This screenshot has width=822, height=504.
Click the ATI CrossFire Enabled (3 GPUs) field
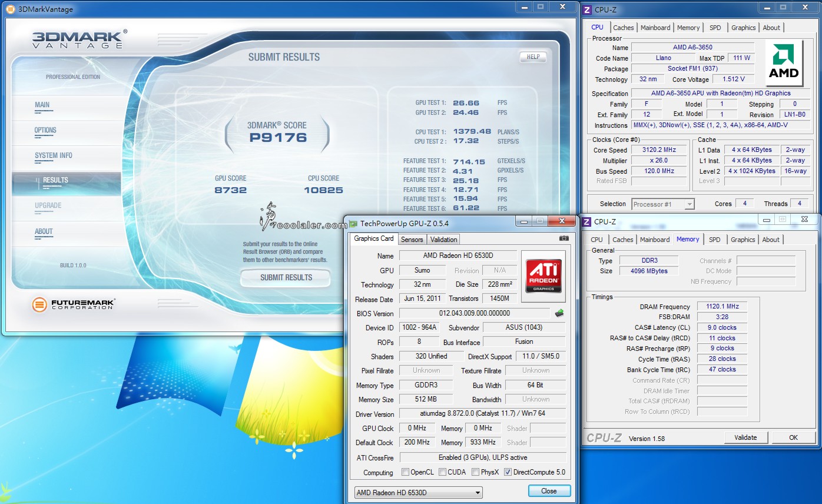point(482,457)
